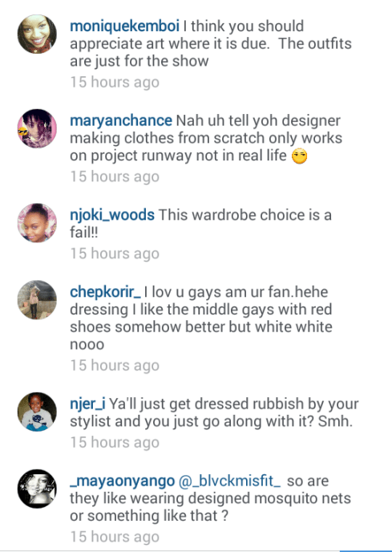Tap the unamused emoji in maryanchance's comment
392x552 pixels.
300,156
